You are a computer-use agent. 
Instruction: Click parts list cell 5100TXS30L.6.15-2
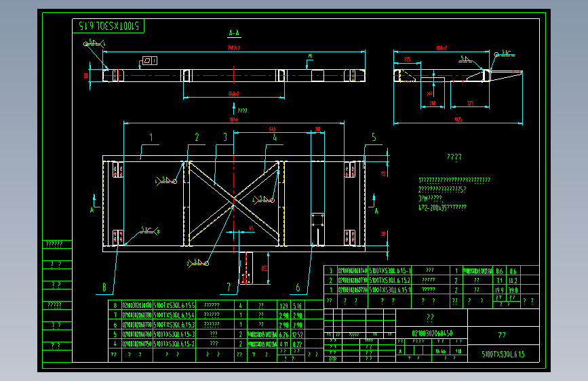coord(174,344)
